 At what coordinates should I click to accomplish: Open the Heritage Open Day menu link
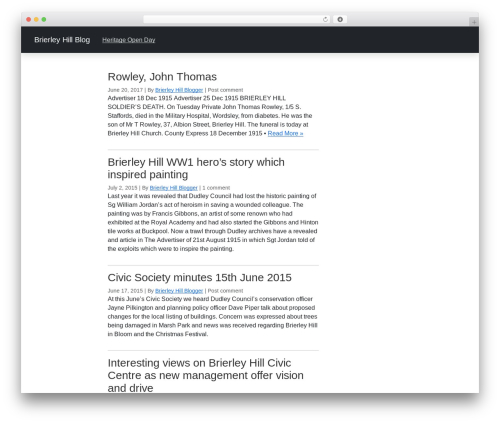click(129, 40)
